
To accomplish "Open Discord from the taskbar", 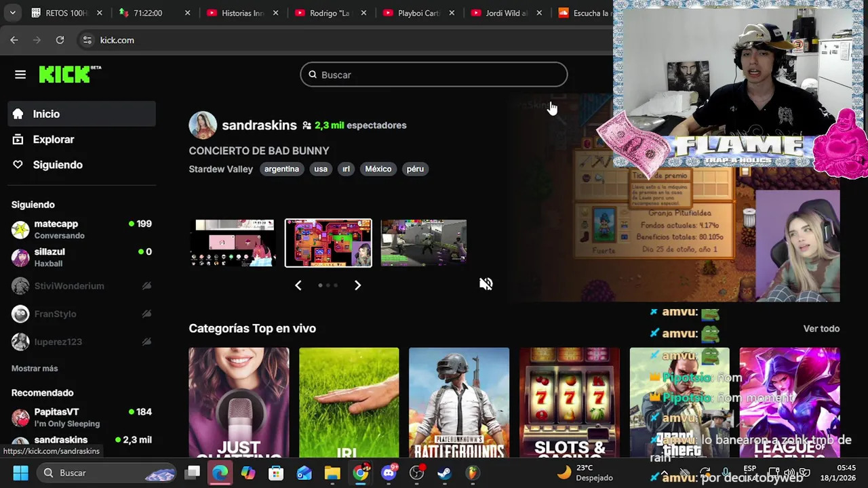I will pos(389,473).
